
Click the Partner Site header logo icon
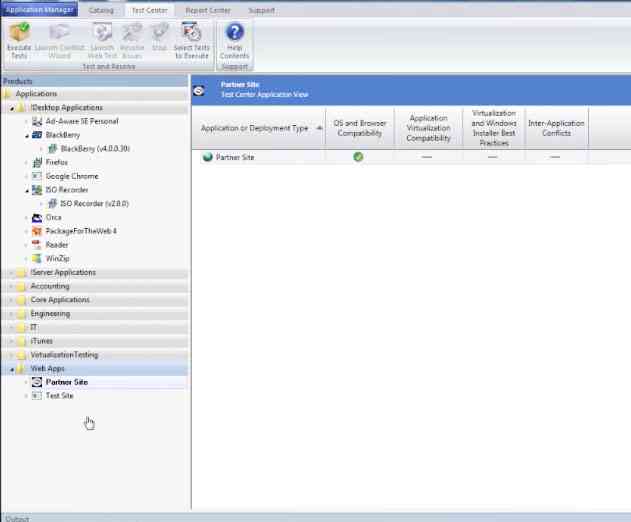point(199,91)
